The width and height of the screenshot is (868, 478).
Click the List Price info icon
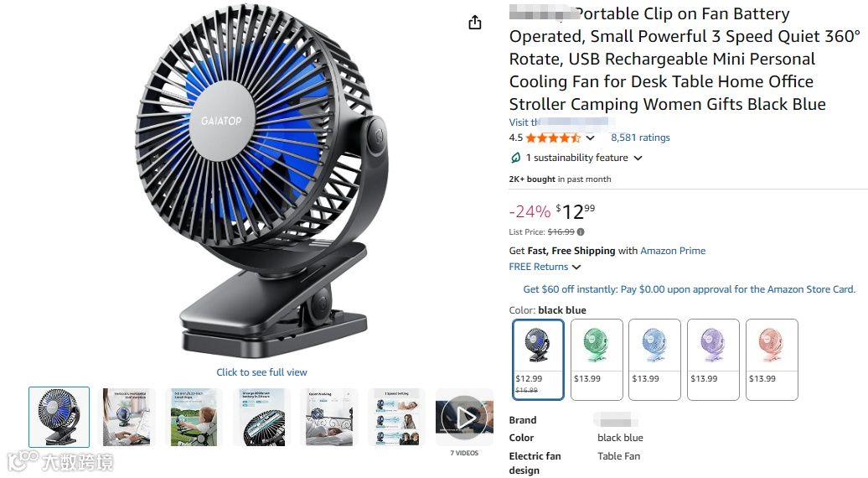pyautogui.click(x=580, y=231)
